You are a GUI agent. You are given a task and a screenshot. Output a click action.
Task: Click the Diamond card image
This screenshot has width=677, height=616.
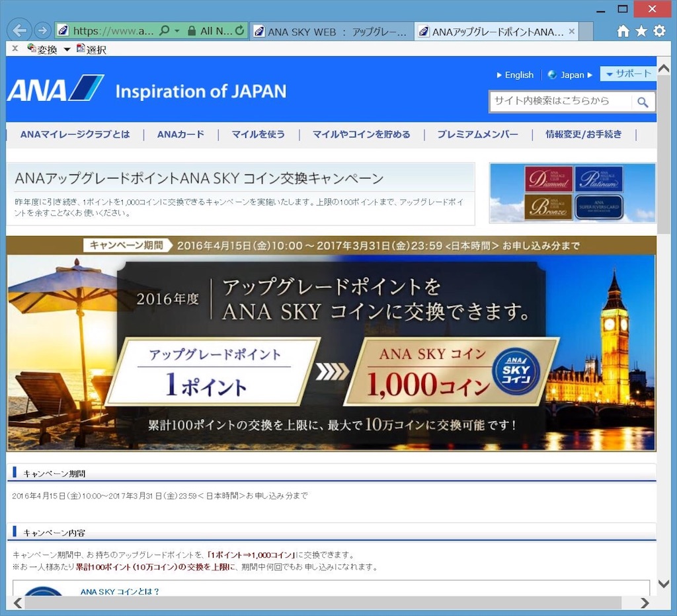pos(548,178)
